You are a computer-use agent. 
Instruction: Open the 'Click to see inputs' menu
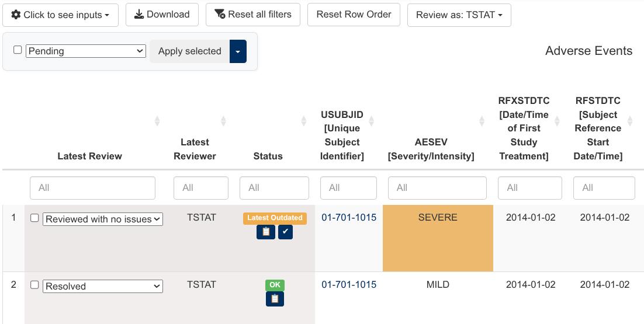60,15
